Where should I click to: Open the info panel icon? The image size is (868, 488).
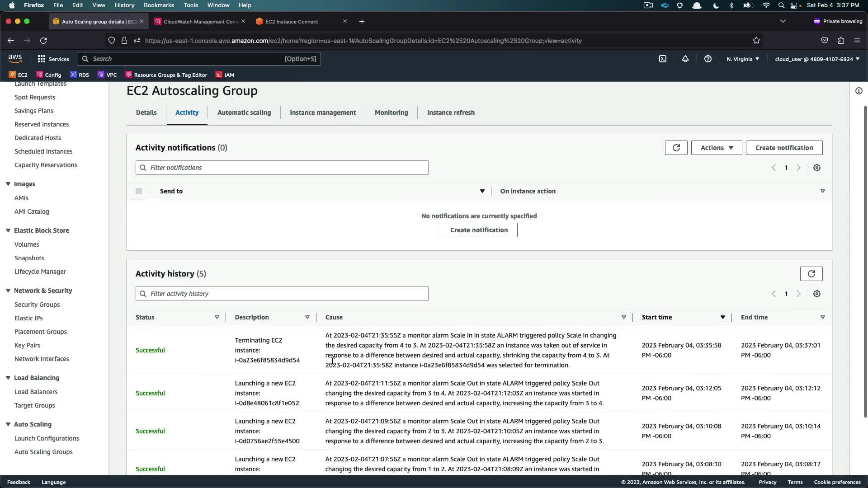(x=859, y=91)
